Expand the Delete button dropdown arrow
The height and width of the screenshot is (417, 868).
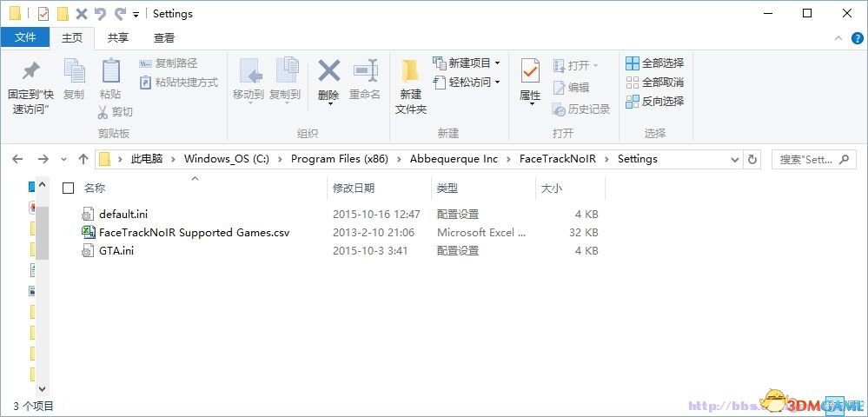pos(329,104)
